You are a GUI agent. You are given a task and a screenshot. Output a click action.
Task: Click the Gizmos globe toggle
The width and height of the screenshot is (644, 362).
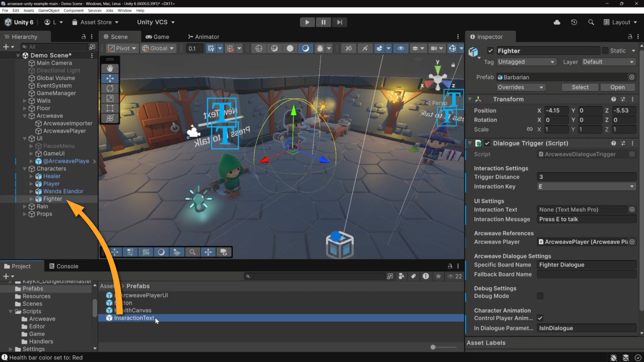pyautogui.click(x=452, y=48)
